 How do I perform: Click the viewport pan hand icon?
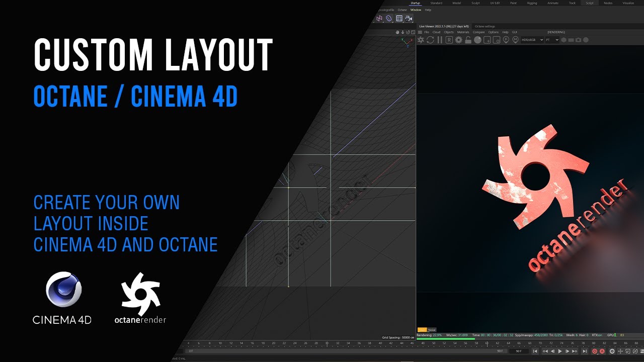click(x=397, y=32)
